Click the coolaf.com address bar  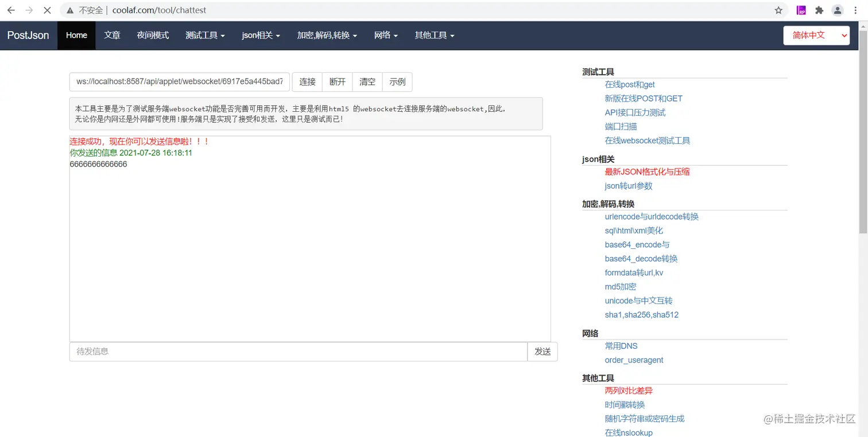[425, 10]
